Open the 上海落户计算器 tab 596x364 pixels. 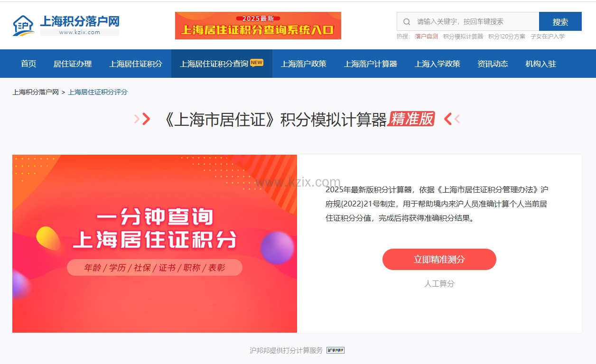[371, 64]
